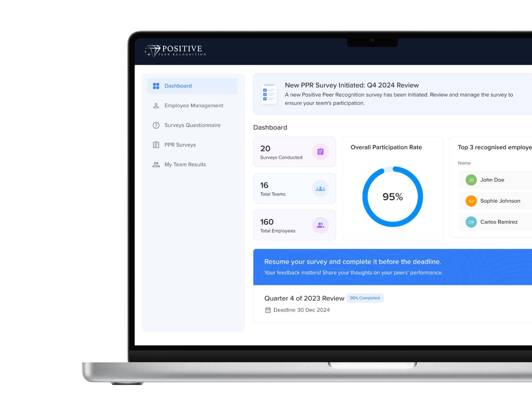Open the Dashboard menu item
This screenshot has width=532, height=399.
pos(192,86)
